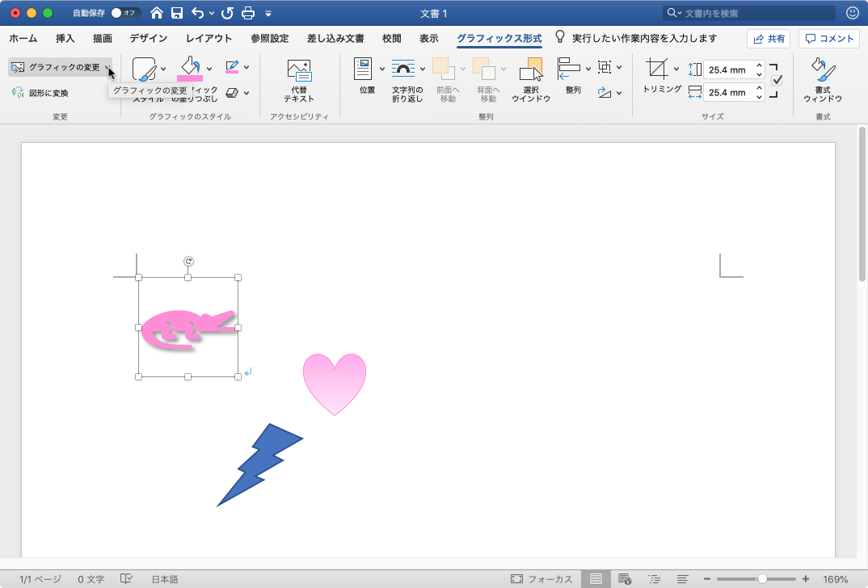Click the pink fill color bar under the bucket
Viewport: 868px width, 588px height.
190,78
